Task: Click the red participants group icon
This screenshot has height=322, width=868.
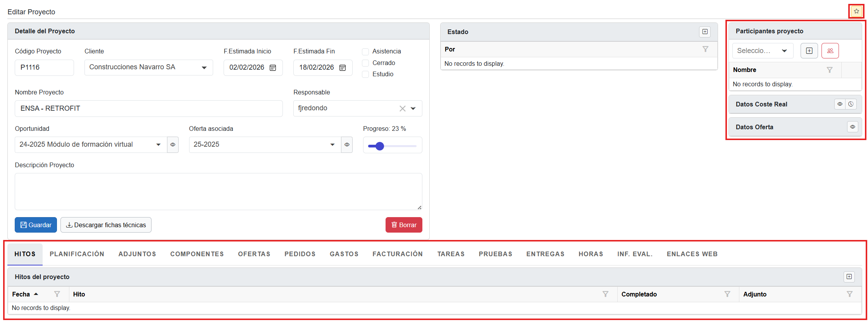Action: click(x=830, y=51)
